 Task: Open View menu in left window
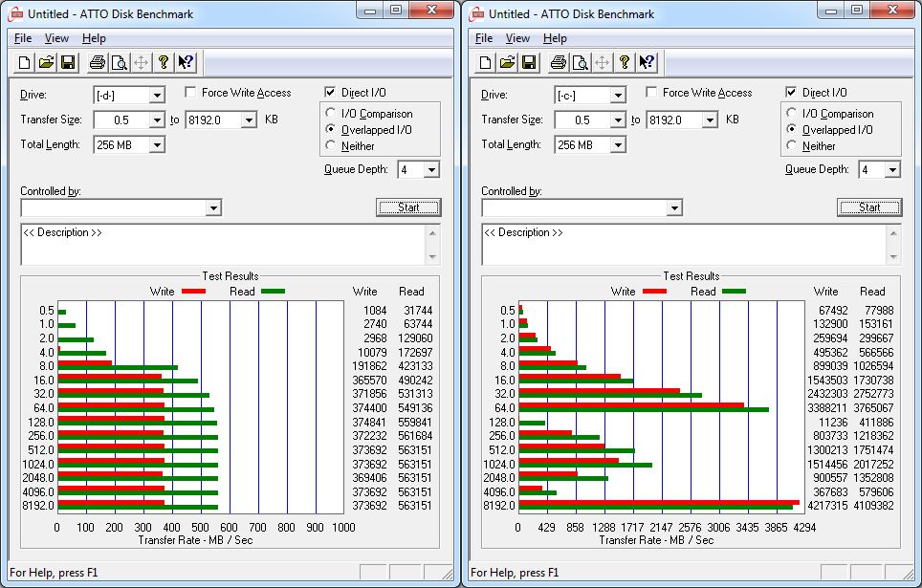click(x=56, y=38)
